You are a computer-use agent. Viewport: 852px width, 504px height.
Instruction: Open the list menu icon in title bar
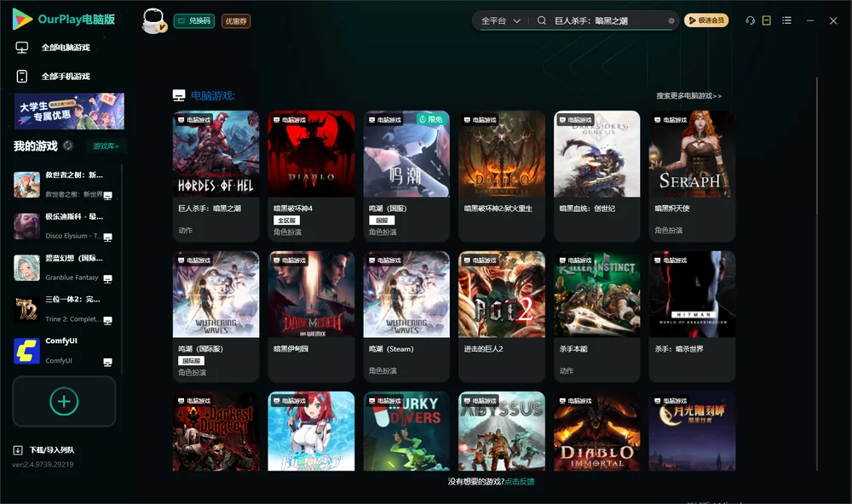[x=786, y=20]
